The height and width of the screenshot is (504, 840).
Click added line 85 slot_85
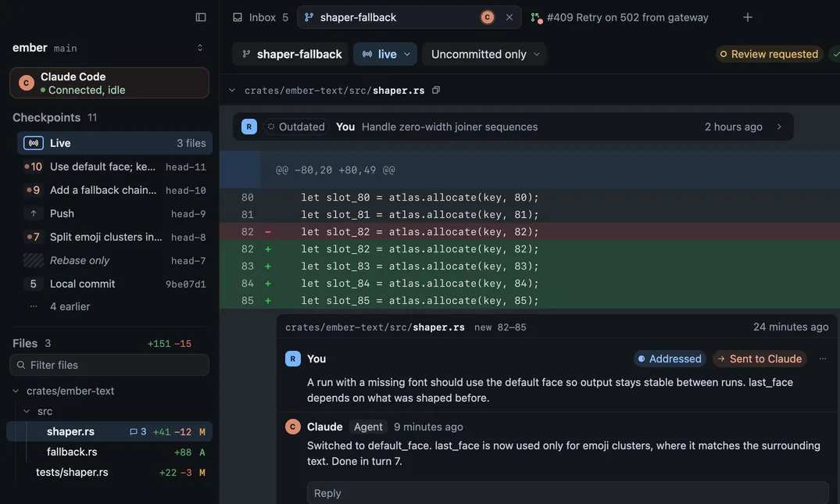click(530, 300)
